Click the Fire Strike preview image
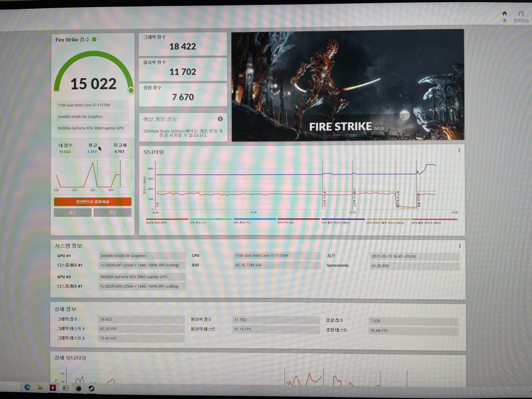The height and width of the screenshot is (399, 532). point(348,85)
